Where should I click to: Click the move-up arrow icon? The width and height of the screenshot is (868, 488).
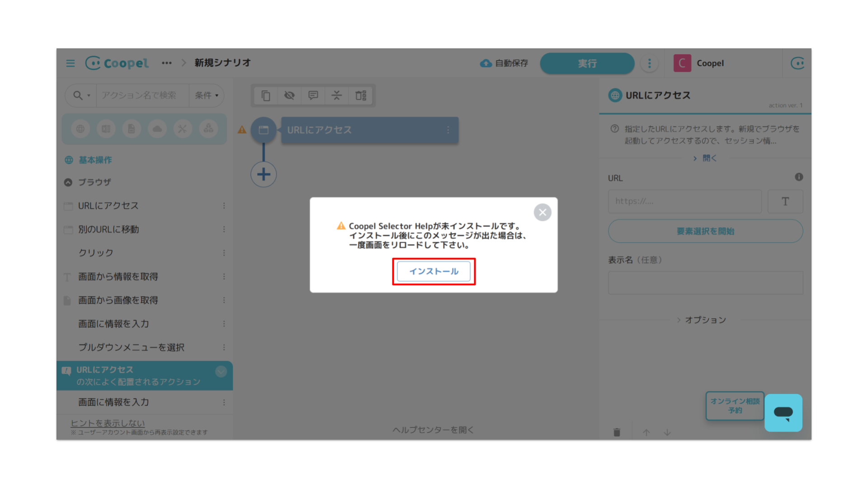point(646,432)
